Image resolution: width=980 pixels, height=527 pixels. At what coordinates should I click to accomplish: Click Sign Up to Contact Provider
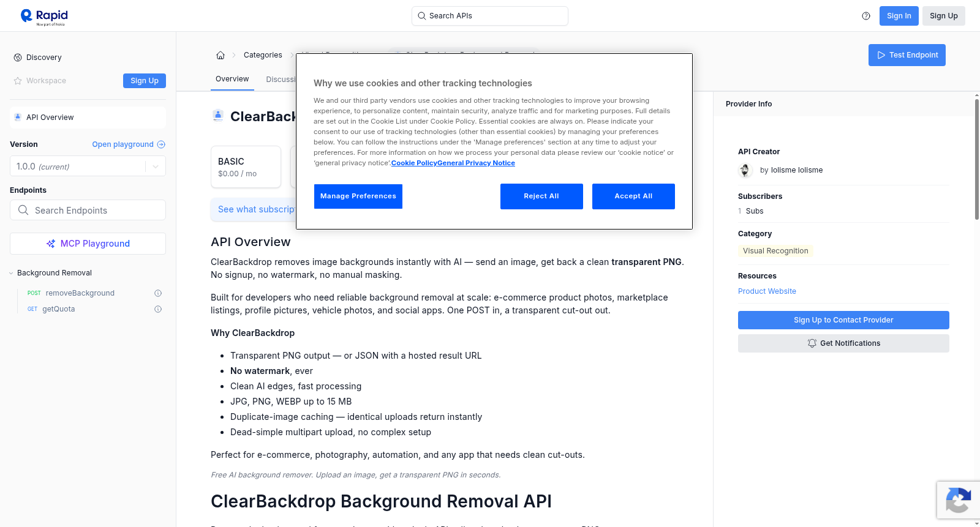pos(843,320)
